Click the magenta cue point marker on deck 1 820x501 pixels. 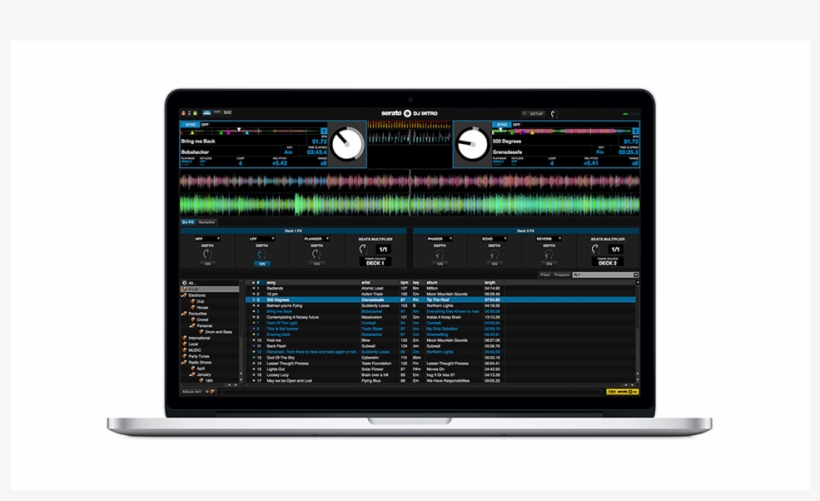[228, 133]
